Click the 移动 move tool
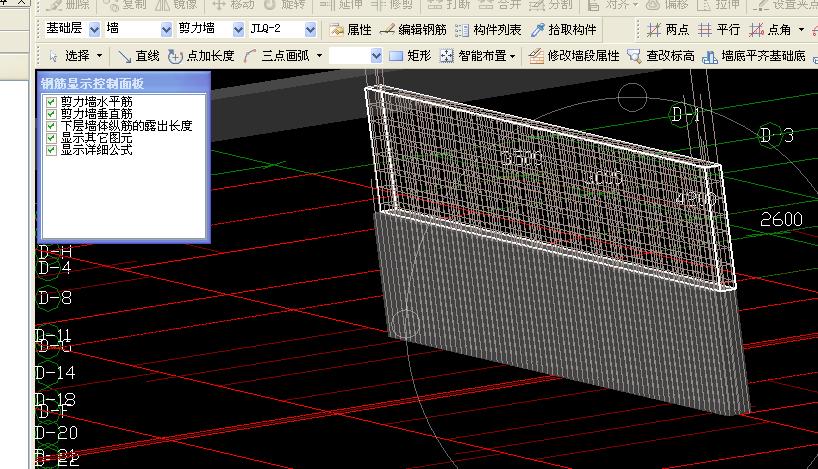Screen dimensions: 818x469 [x=233, y=5]
